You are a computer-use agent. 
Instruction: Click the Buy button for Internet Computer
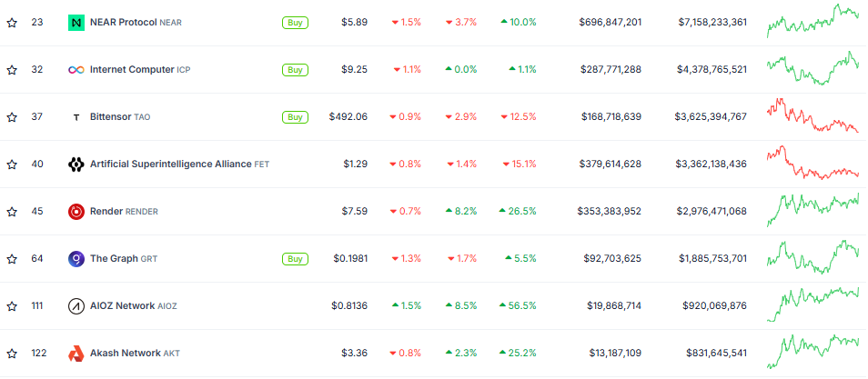[x=295, y=70]
